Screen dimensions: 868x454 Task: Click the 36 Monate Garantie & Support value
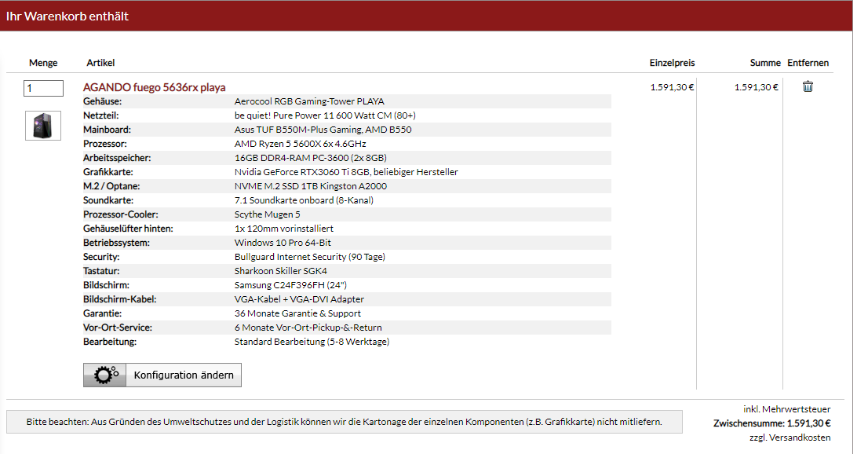tap(297, 313)
